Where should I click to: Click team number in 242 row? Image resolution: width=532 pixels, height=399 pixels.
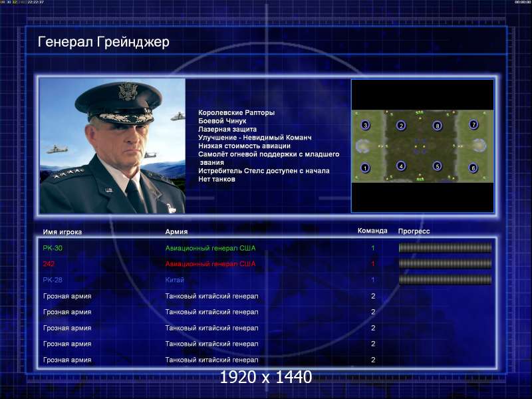[373, 263]
